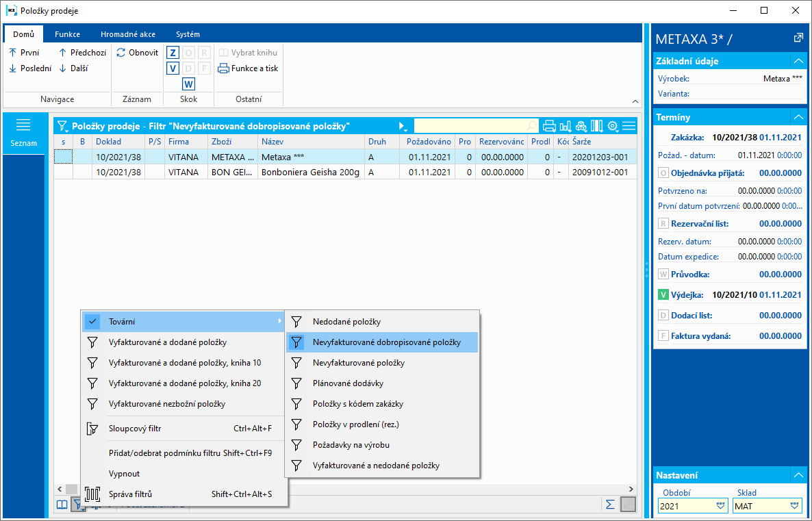Click the Objednávka přijatá O icon
Screen dimensions: 812x521
click(663, 173)
